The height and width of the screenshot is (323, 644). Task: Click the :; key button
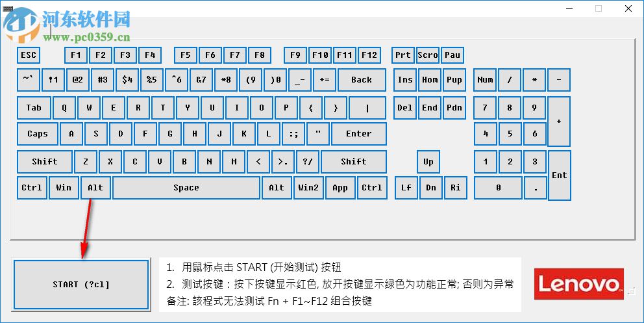point(293,134)
